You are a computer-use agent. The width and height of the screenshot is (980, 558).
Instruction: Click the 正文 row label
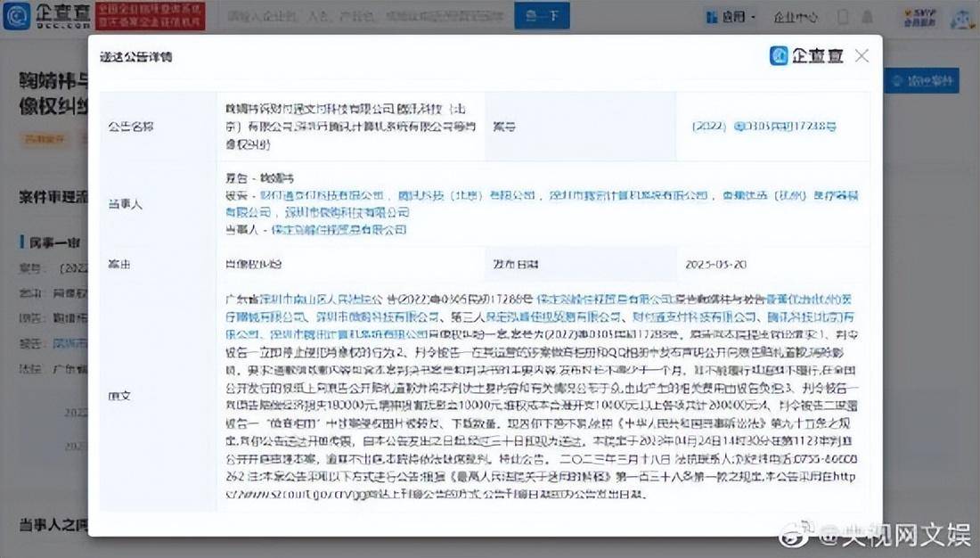tap(119, 396)
